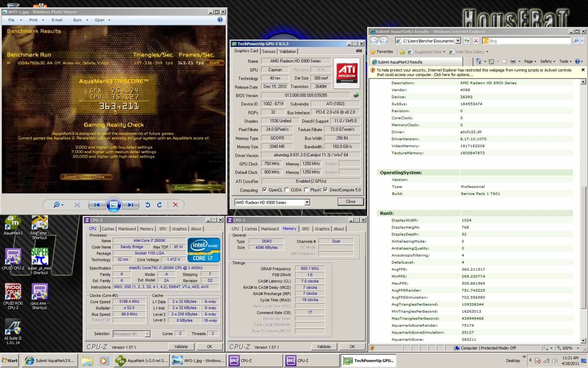Click the taskbar clock
588x368 pixels.
[x=570, y=361]
